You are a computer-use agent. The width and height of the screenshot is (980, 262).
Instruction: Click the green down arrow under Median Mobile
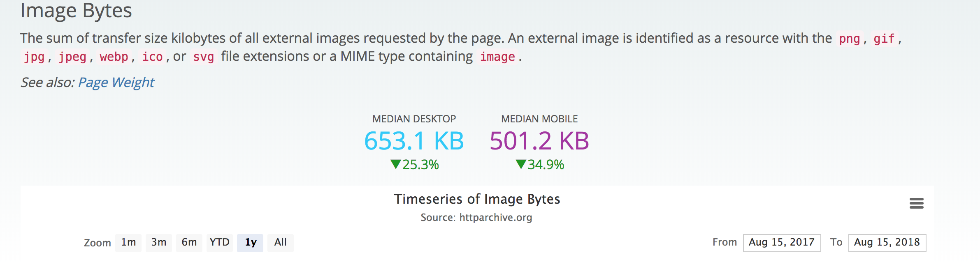(x=520, y=165)
